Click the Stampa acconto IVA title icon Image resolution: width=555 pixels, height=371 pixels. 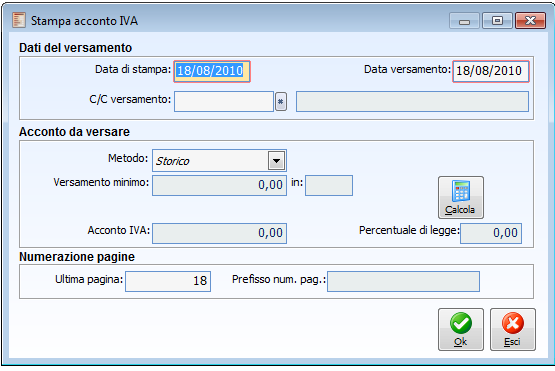pos(19,20)
